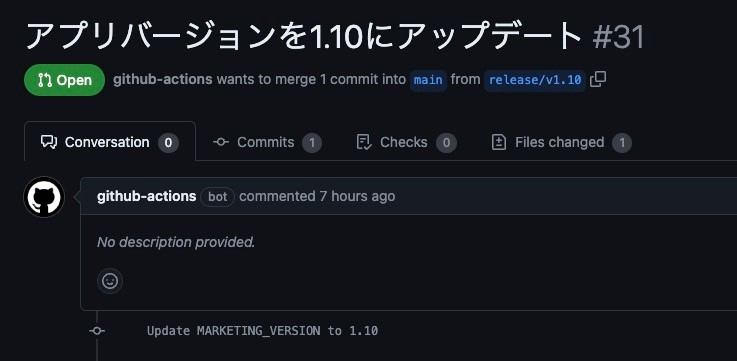Click the github-actions Octocat avatar
This screenshot has height=361, width=737.
44,197
